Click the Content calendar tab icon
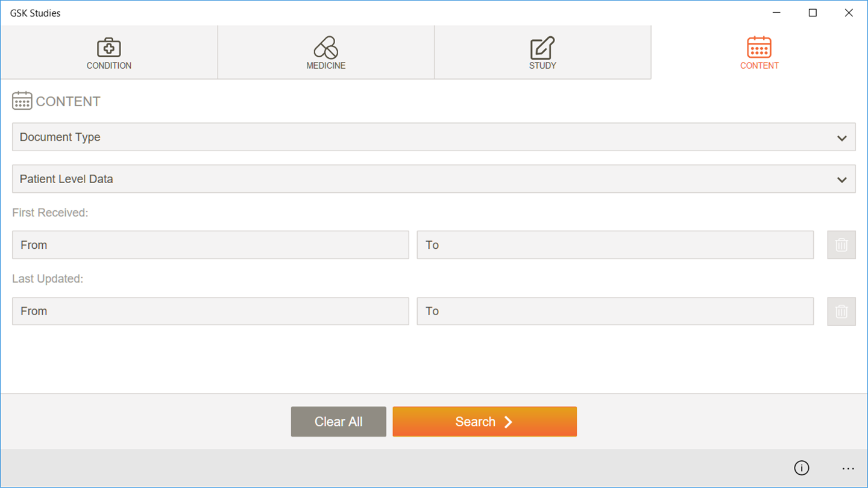 click(x=759, y=47)
